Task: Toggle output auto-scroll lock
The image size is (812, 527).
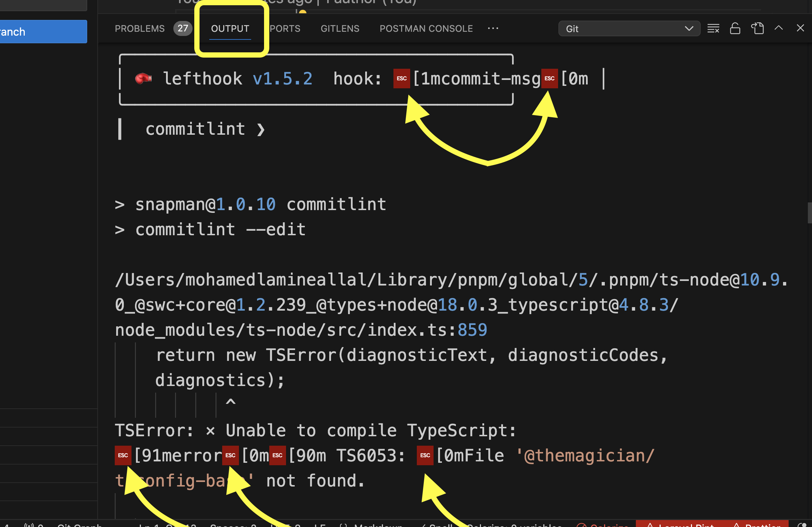Action: click(735, 29)
